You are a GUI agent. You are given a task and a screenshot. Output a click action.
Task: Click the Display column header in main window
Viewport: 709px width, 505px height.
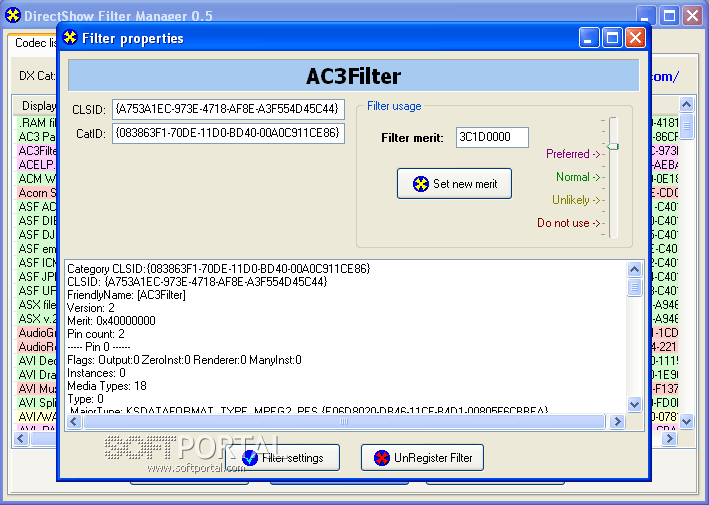[x=38, y=105]
